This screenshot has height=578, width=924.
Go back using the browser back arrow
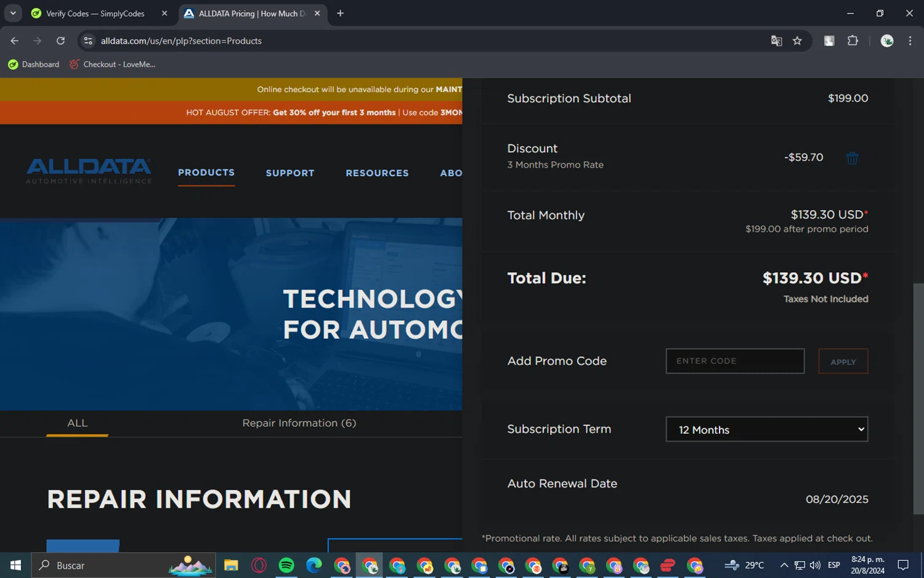pyautogui.click(x=15, y=41)
